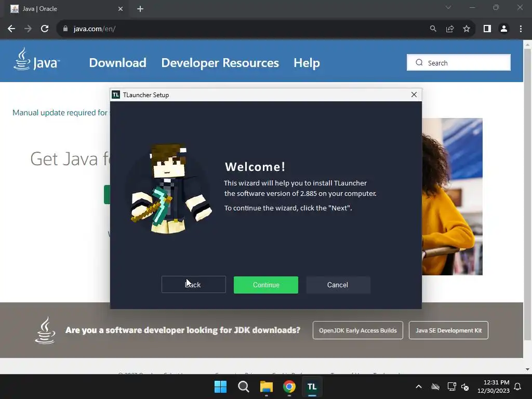Open a new Chrome tab
Viewport: 532px width, 399px height.
(140, 9)
